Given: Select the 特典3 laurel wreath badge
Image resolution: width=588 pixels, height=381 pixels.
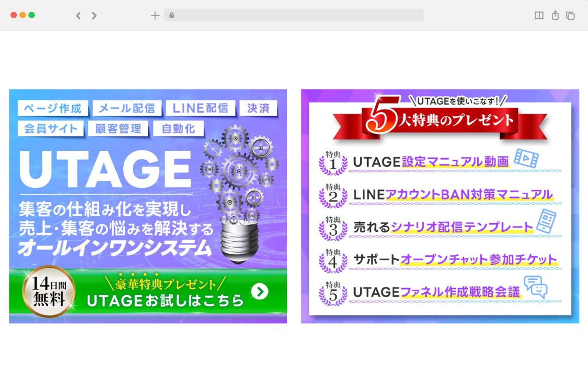Looking at the screenshot, I should [x=333, y=230].
